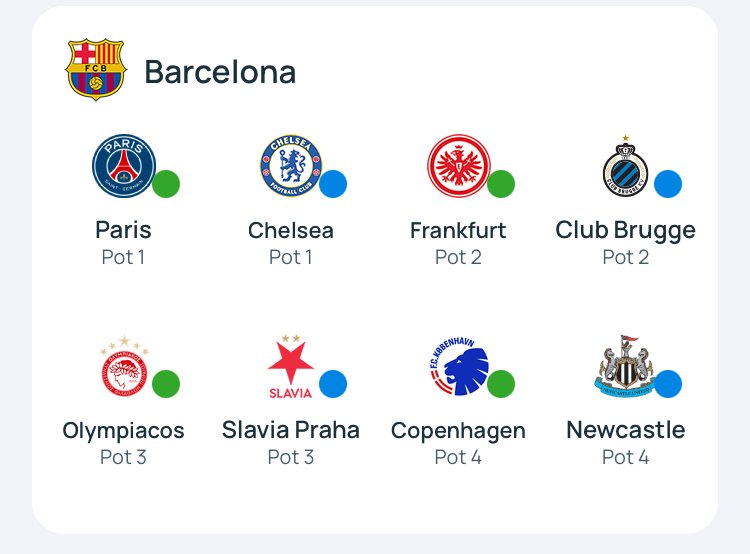The height and width of the screenshot is (554, 750).
Task: Click the blue dot beside Chelsea
Action: (333, 184)
